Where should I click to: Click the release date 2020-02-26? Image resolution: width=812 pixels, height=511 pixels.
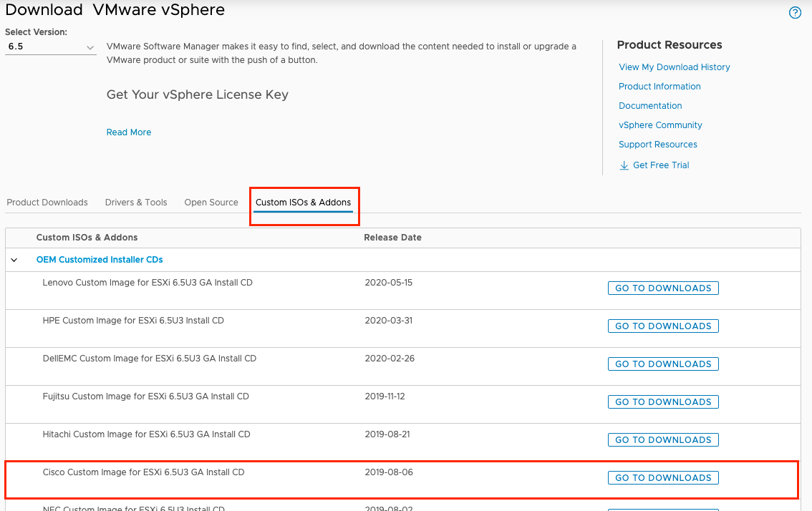pyautogui.click(x=390, y=359)
